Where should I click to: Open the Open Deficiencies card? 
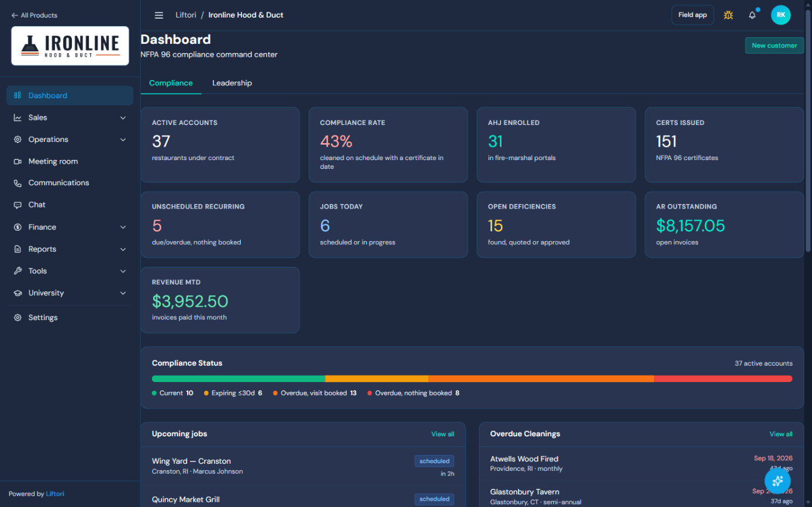click(556, 225)
